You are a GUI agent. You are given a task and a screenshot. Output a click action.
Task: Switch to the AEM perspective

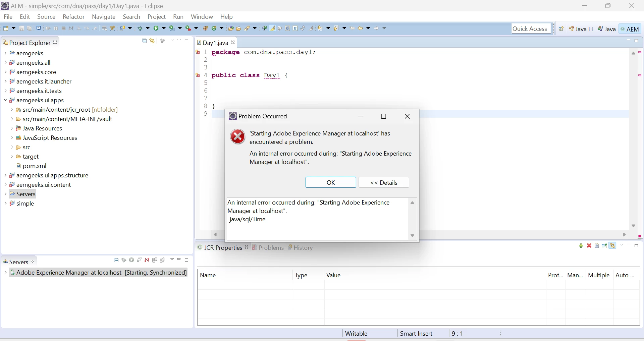[x=630, y=29]
